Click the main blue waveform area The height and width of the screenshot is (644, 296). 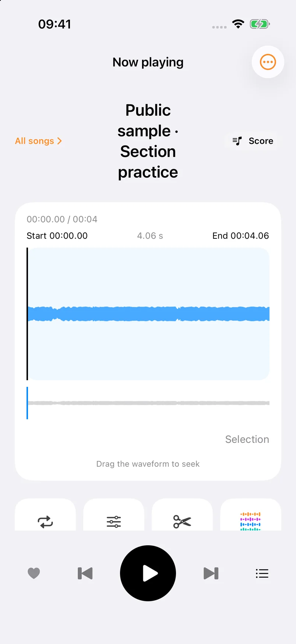(149, 314)
